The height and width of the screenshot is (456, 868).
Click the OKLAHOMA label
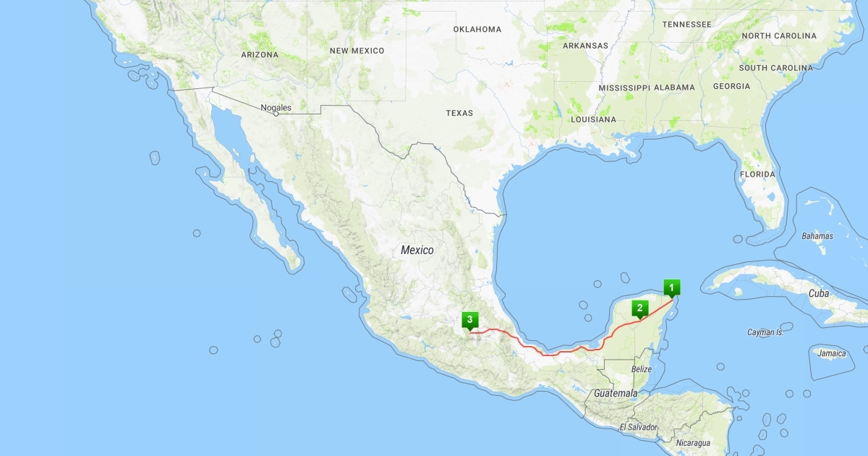[477, 29]
